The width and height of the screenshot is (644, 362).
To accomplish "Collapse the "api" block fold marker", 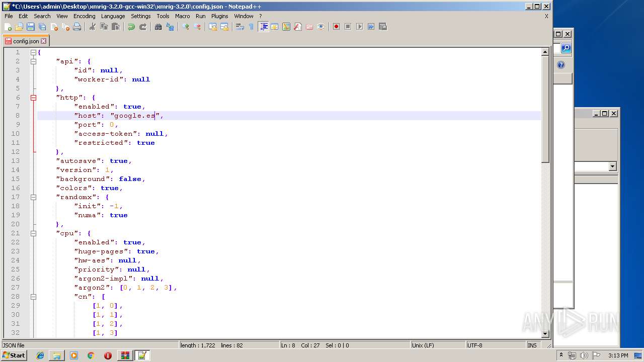I will 34,61.
